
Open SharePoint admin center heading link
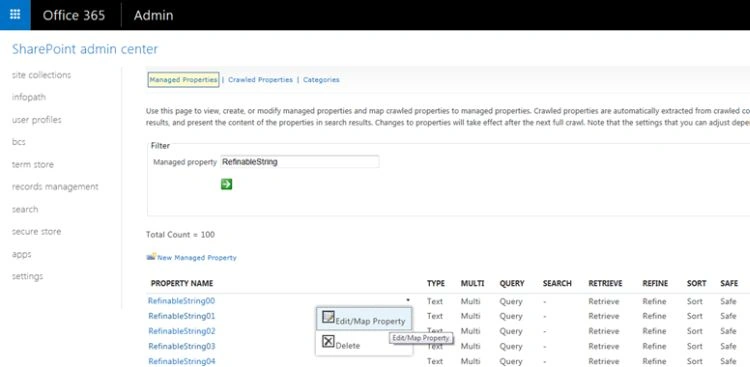[85, 49]
